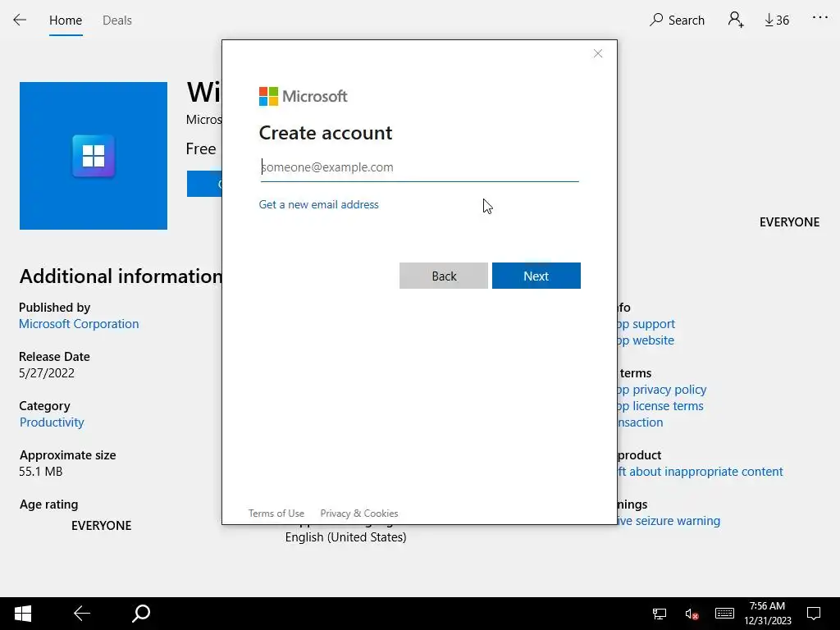
Task: Select the Release Date value 5/27/2022
Action: (x=47, y=373)
